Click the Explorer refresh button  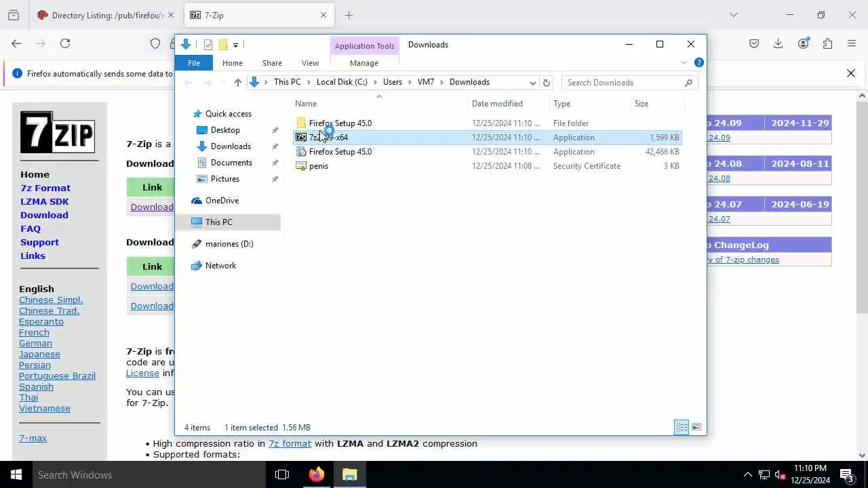(x=546, y=83)
